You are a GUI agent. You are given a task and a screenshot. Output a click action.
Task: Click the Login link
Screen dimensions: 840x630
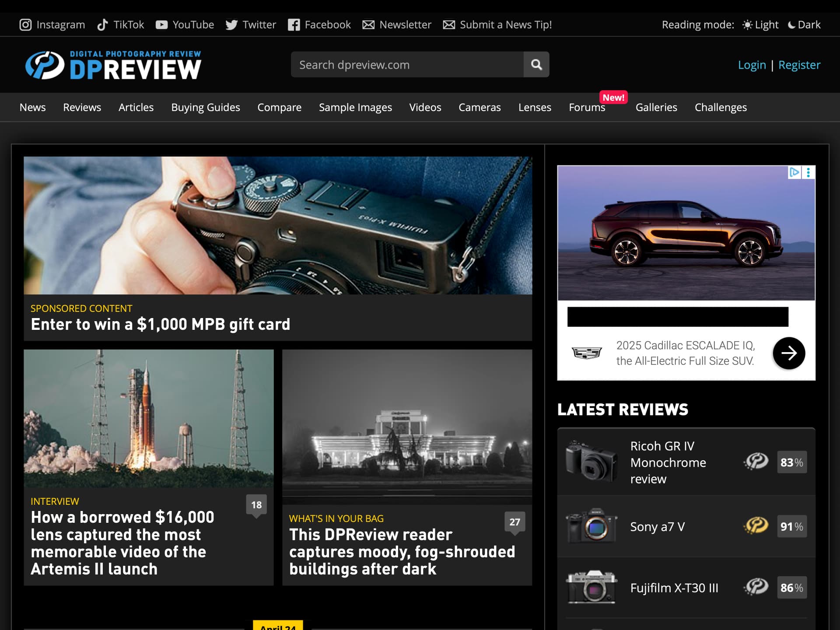(x=752, y=65)
